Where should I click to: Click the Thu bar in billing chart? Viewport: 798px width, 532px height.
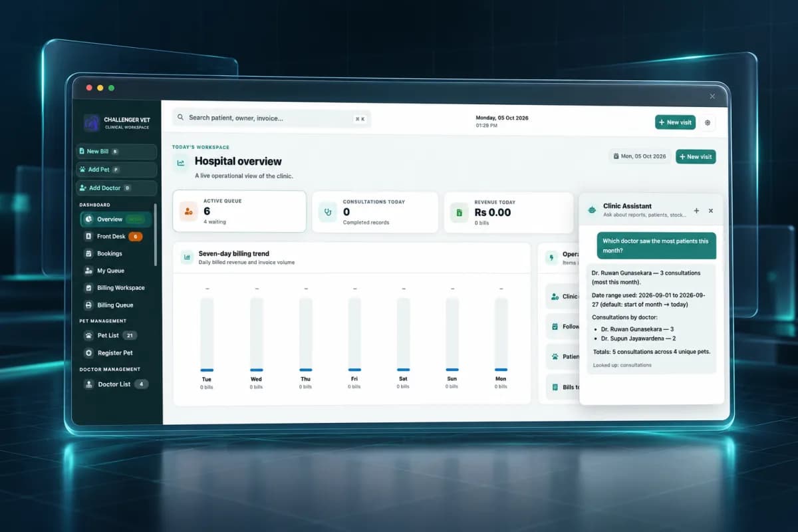pos(306,334)
